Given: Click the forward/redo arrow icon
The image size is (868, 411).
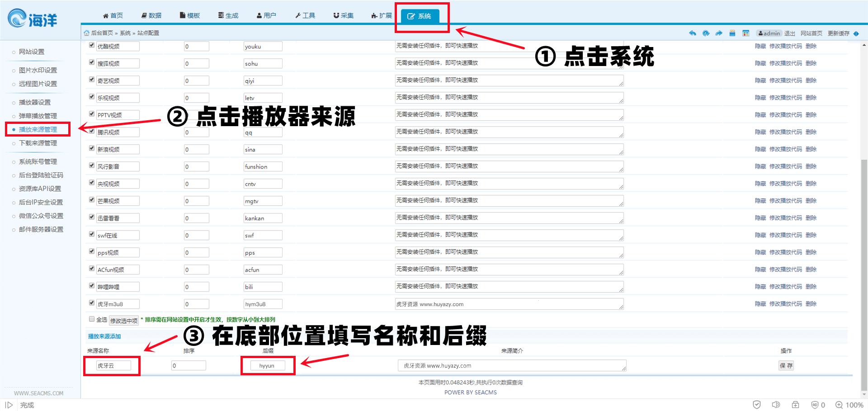Looking at the screenshot, I should [718, 33].
